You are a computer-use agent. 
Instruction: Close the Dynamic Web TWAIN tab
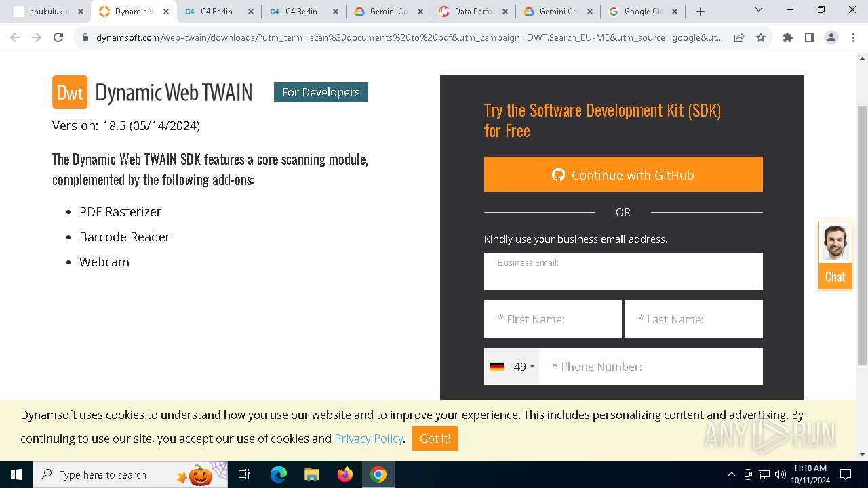tap(165, 12)
